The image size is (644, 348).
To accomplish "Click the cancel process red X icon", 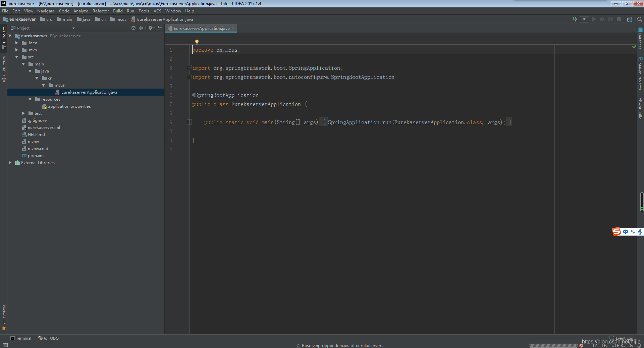I will [x=581, y=345].
